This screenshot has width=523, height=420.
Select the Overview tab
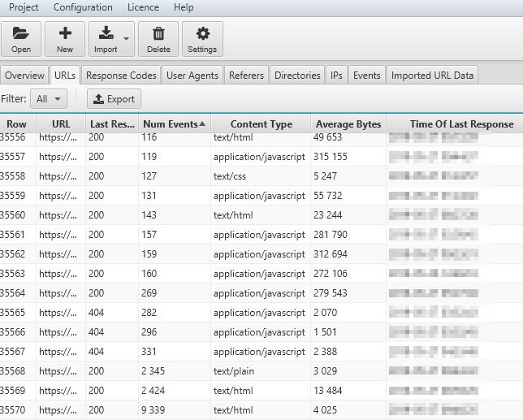[24, 76]
